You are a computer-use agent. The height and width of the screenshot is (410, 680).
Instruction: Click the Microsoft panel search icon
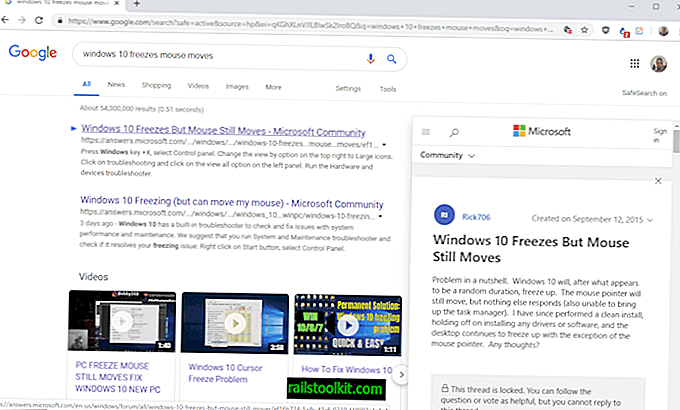454,132
